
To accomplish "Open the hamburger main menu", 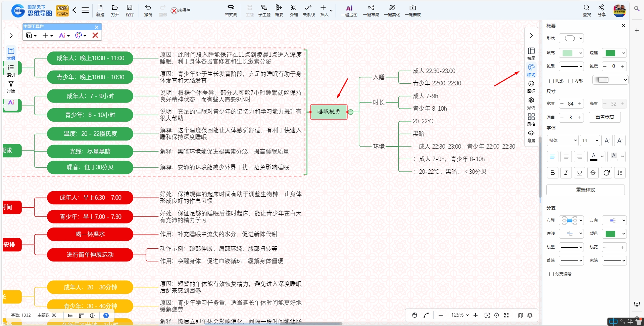I will tap(85, 10).
